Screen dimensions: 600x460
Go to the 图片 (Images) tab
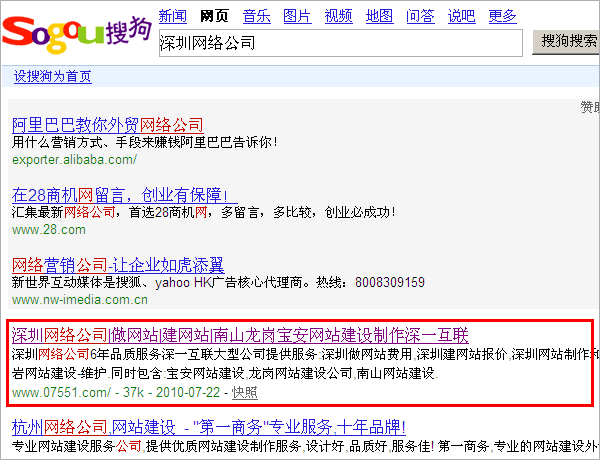[x=297, y=15]
